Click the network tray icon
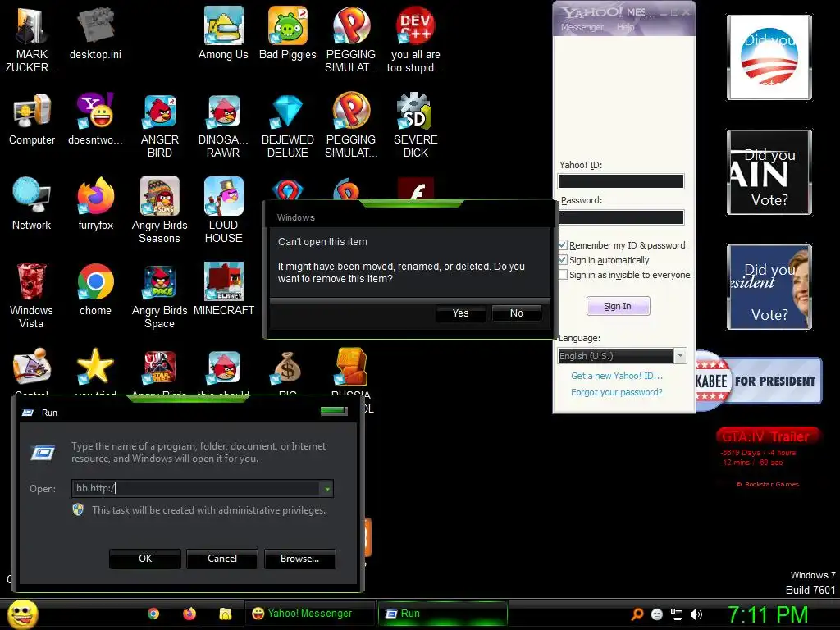 coord(677,614)
